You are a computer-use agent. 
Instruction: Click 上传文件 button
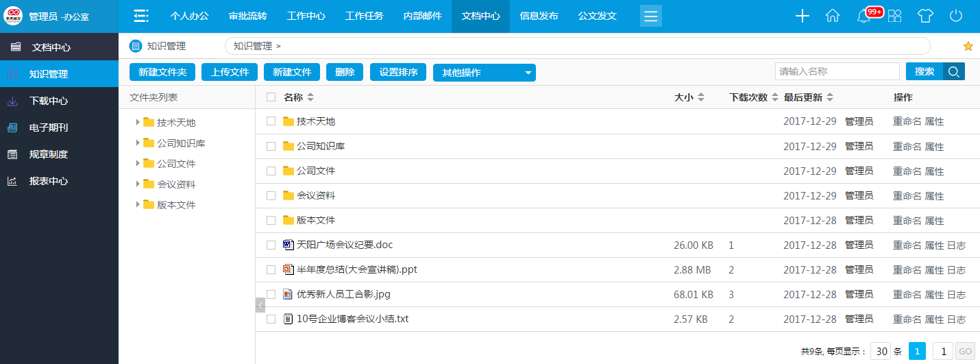pyautogui.click(x=230, y=72)
